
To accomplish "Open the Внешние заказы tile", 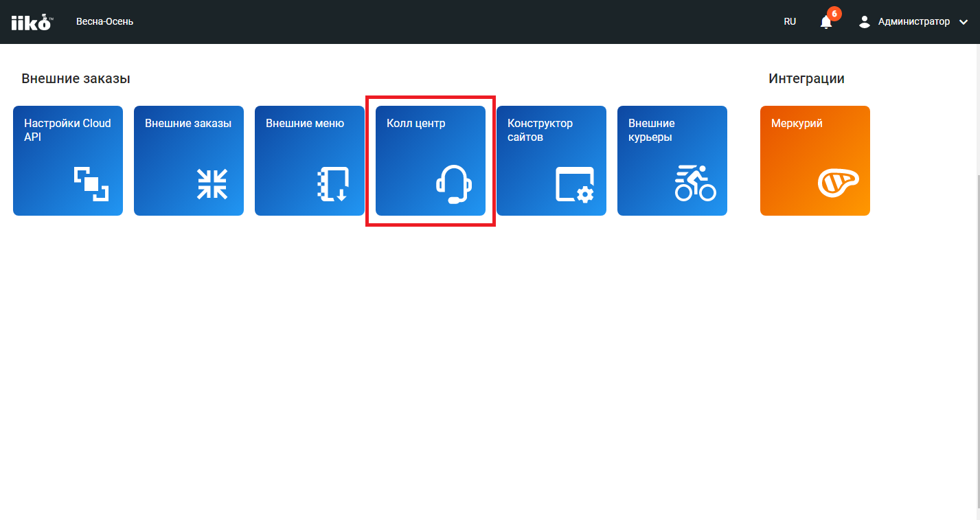I will click(x=189, y=161).
